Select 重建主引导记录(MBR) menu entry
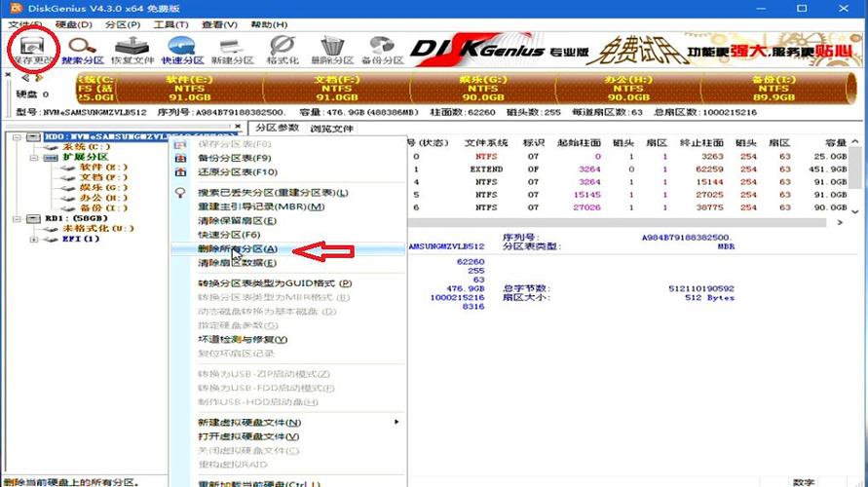Screen dimensions: 868x487 tap(261, 206)
